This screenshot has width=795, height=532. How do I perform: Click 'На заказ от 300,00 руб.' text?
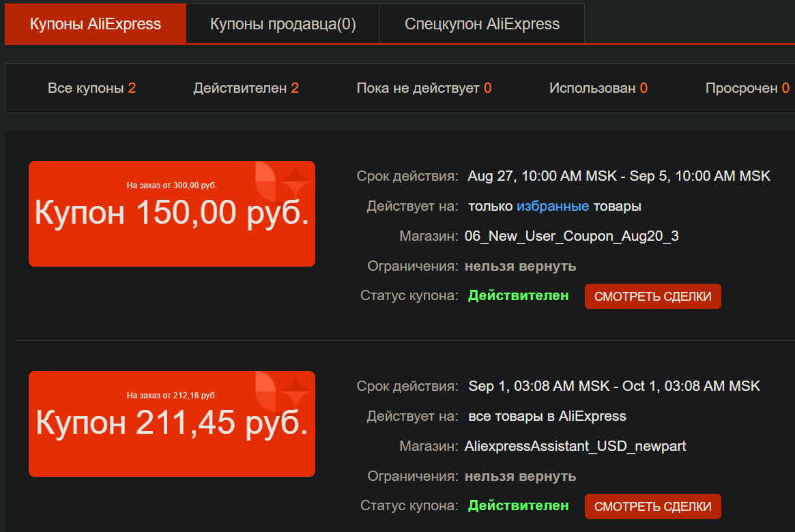(x=172, y=186)
